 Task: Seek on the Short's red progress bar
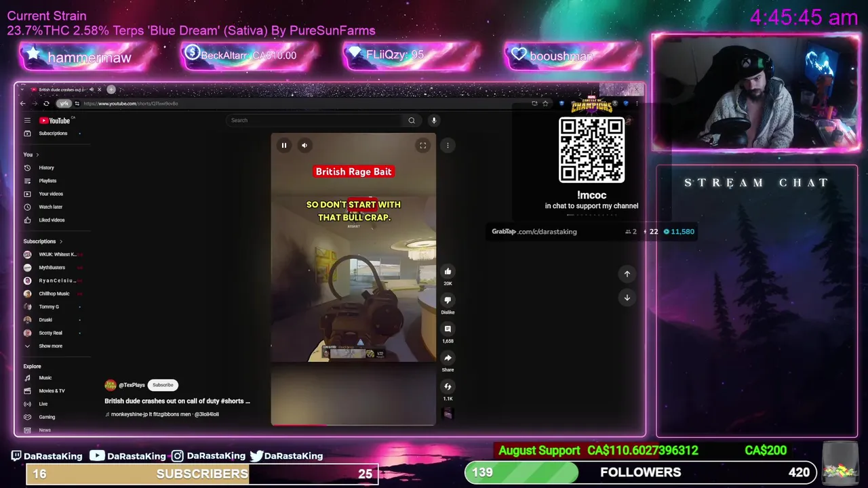[x=353, y=425]
